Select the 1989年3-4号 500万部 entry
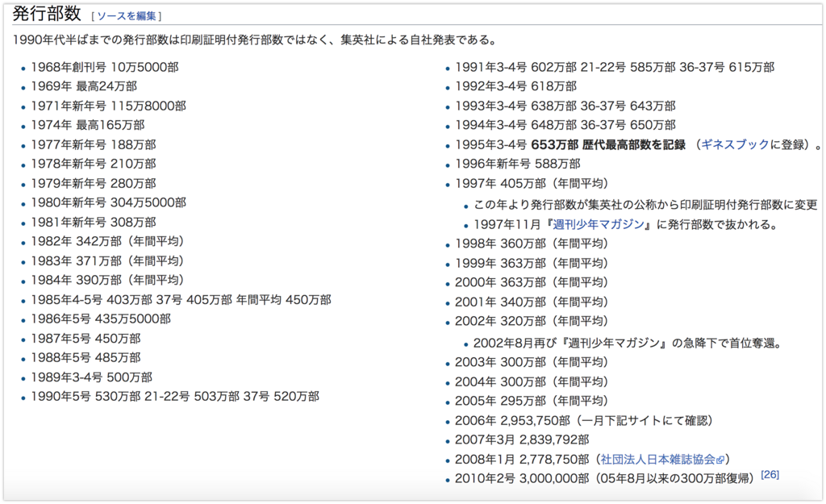This screenshot has height=504, width=826. click(92, 377)
